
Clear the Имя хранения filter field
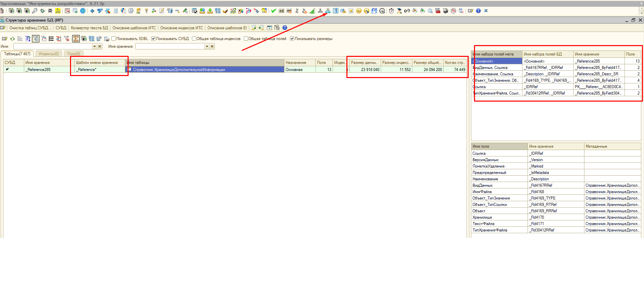[212, 46]
